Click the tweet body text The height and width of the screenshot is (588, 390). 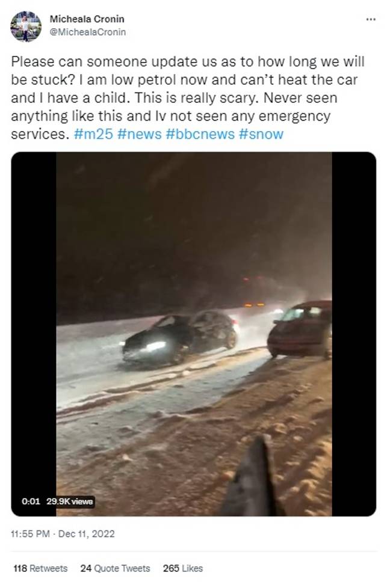click(x=188, y=97)
